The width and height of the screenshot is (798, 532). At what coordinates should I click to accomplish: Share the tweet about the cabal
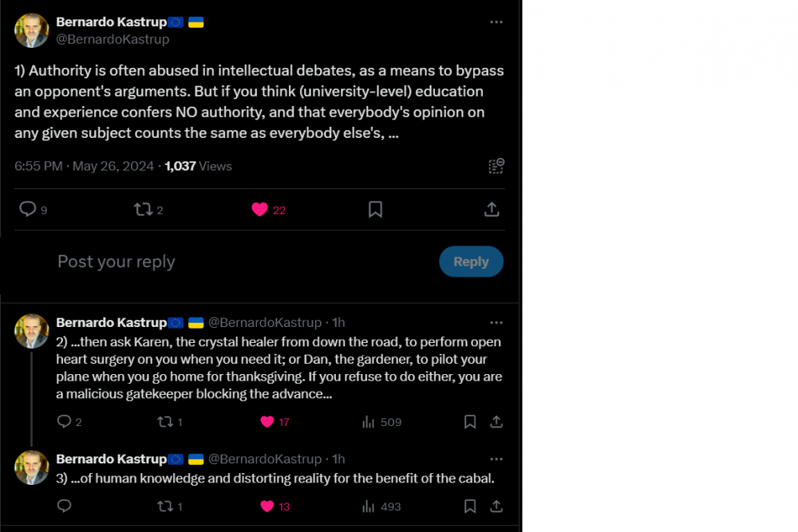tap(496, 506)
